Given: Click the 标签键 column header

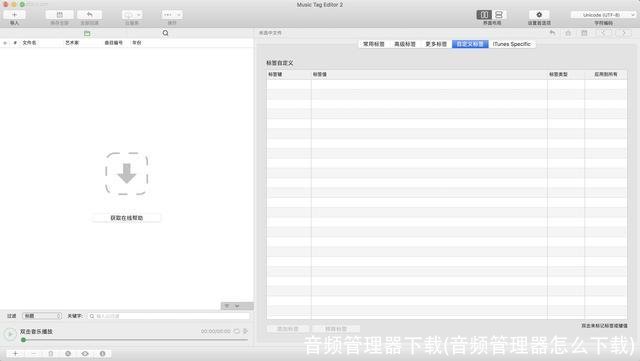Looking at the screenshot, I should coord(289,74).
